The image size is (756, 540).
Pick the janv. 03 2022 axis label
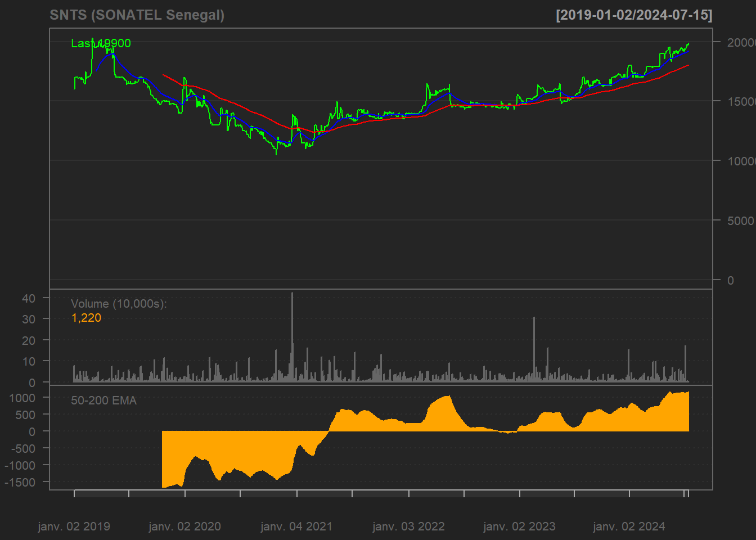click(x=408, y=526)
